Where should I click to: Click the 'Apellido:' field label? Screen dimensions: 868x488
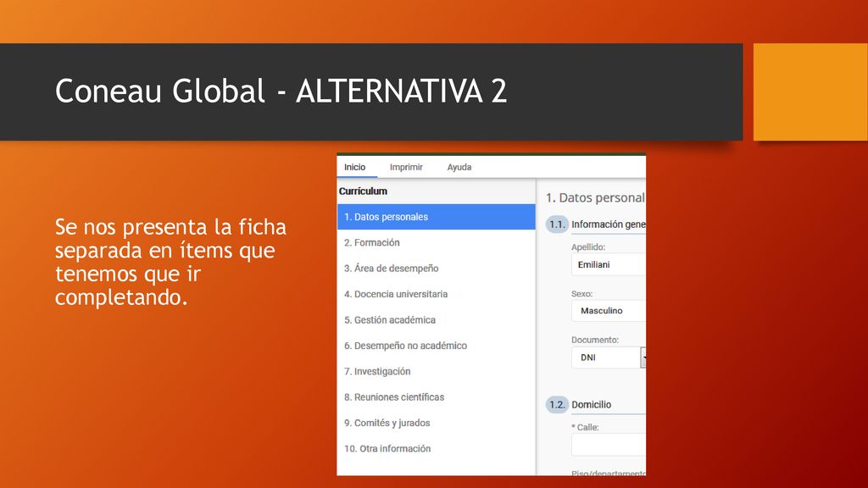click(588, 247)
